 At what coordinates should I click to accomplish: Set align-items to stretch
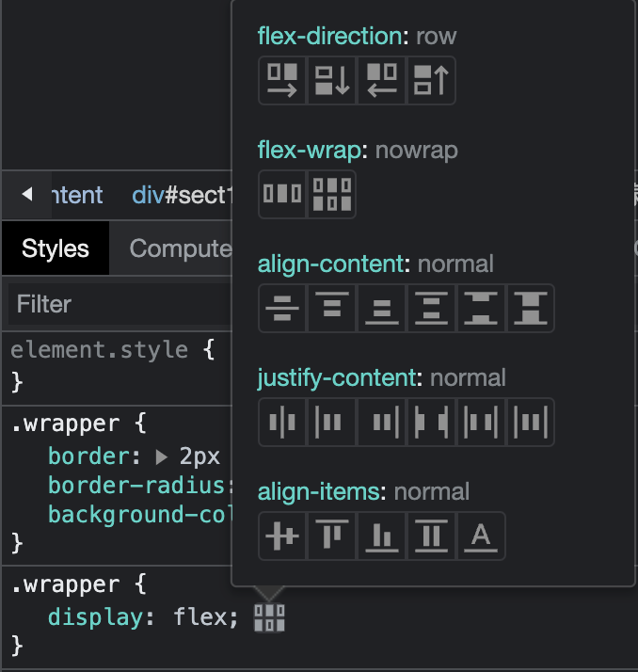(431, 536)
